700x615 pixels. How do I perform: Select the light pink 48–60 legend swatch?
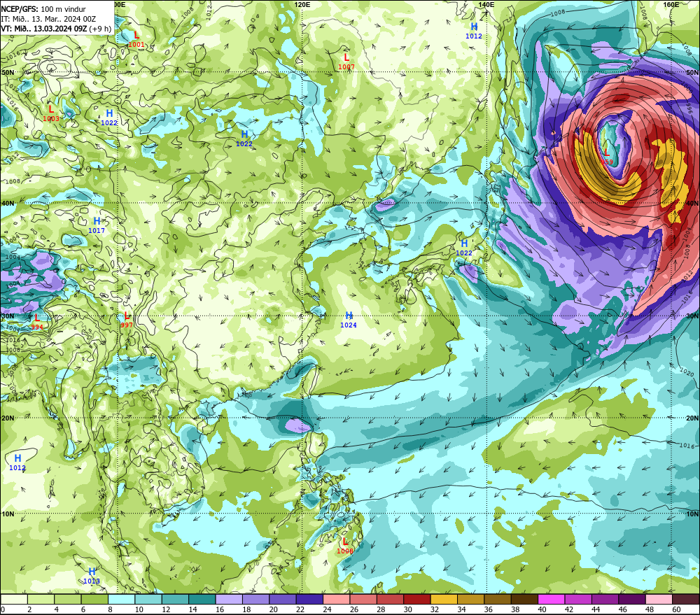coord(659,600)
